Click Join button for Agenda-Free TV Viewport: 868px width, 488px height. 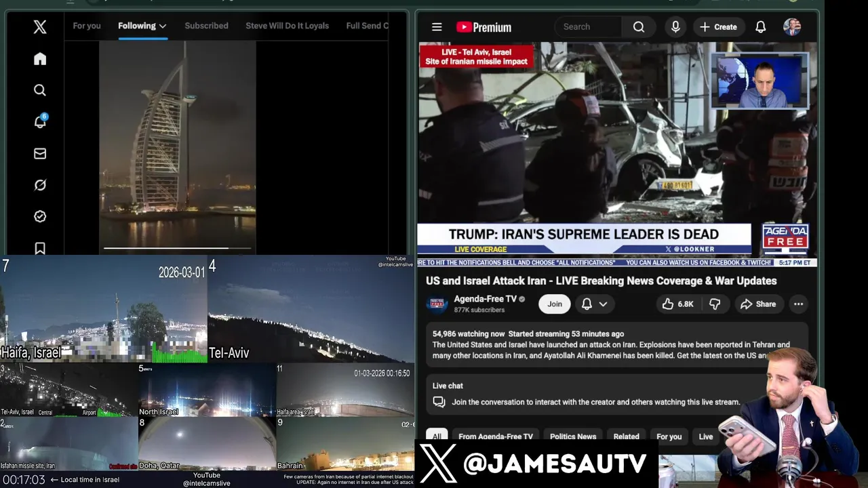(x=555, y=304)
